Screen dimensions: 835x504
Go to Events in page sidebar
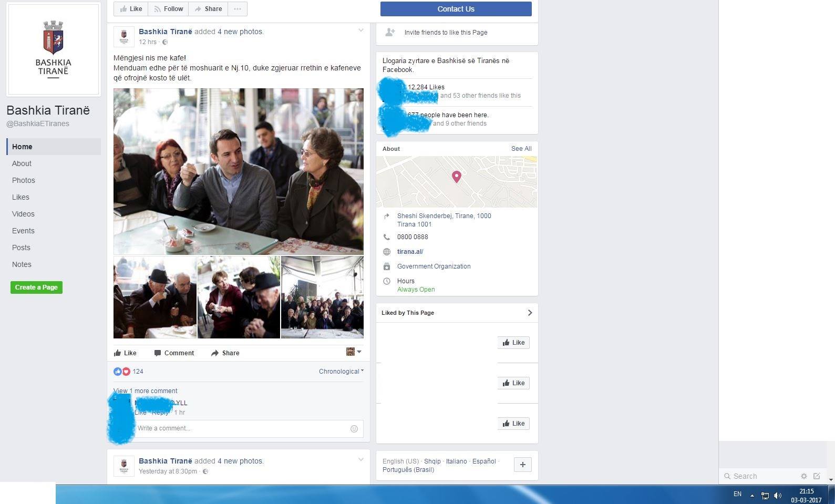(x=23, y=231)
